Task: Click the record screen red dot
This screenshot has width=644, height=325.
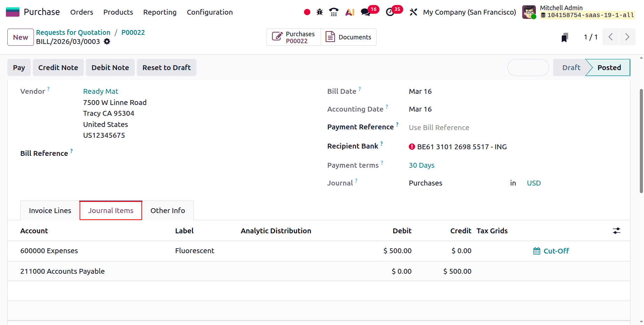Action: point(307,12)
